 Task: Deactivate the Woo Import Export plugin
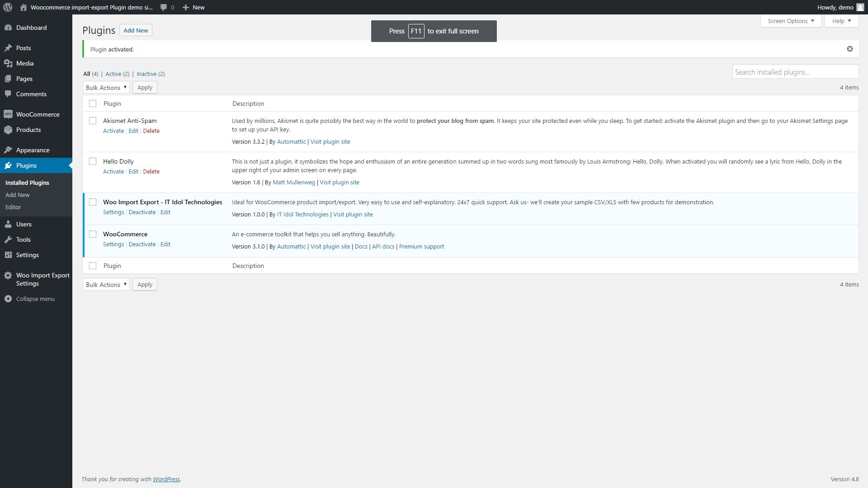142,212
